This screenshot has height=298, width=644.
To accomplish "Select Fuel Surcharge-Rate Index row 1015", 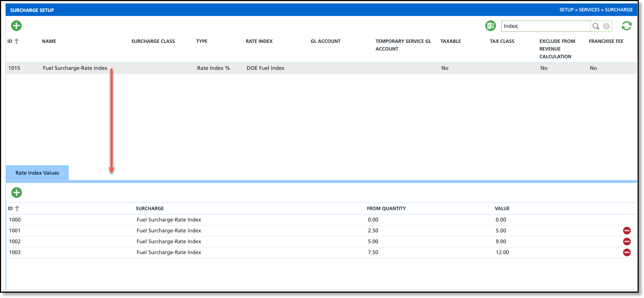I will pos(75,68).
